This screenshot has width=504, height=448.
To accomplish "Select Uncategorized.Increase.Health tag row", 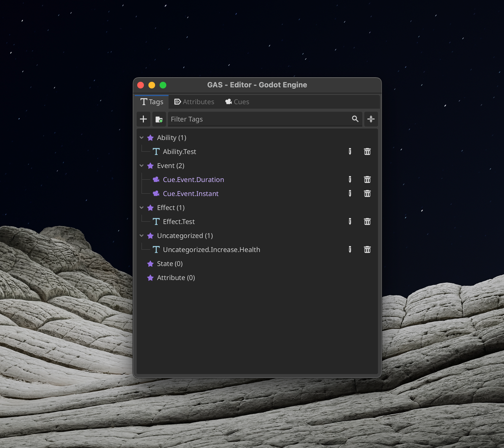I will pyautogui.click(x=257, y=249).
